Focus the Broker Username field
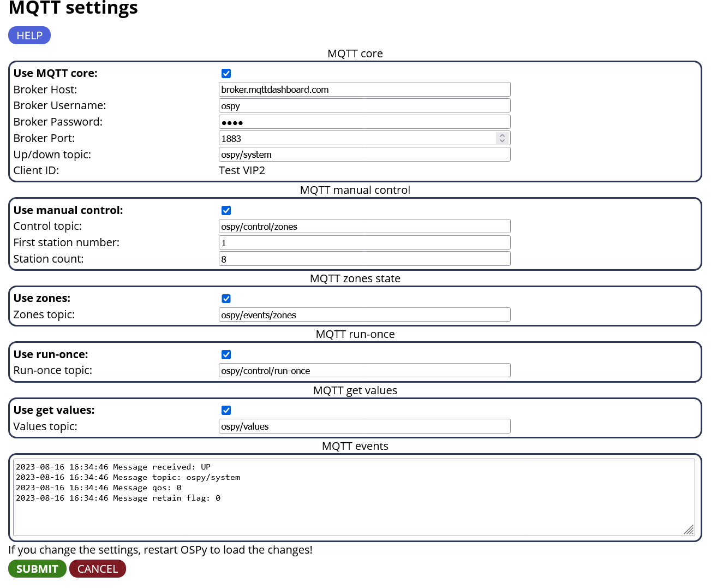Image resolution: width=711 pixels, height=588 pixels. pyautogui.click(x=365, y=105)
